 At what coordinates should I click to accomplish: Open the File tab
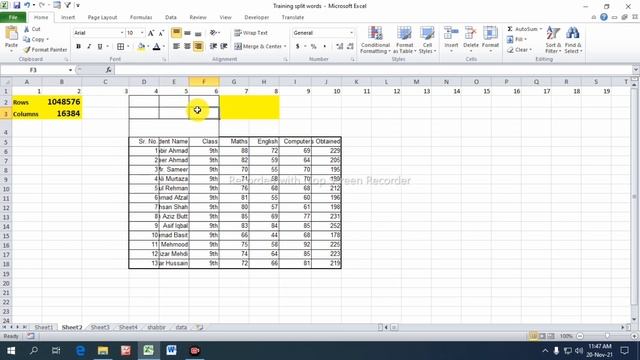click(13, 18)
